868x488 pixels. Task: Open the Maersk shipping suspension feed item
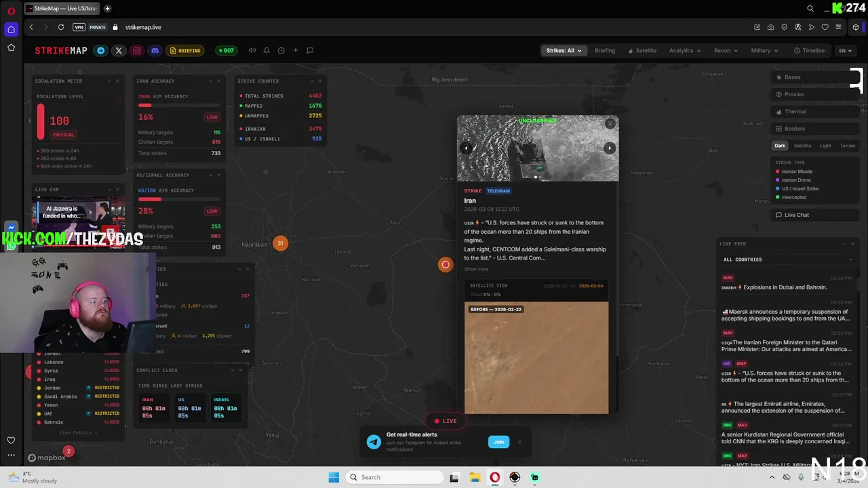point(786,312)
